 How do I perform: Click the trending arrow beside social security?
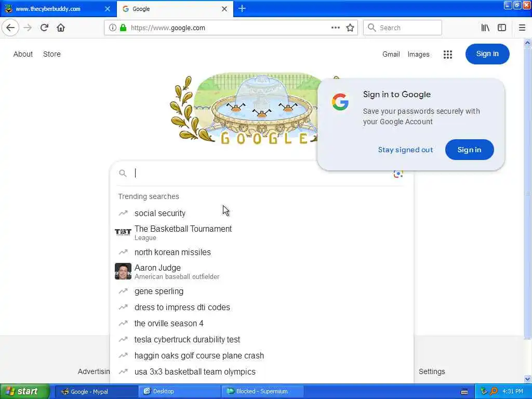(x=123, y=213)
